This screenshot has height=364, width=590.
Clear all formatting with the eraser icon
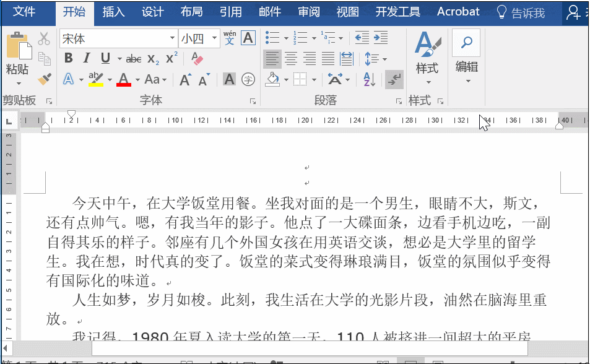[197, 58]
